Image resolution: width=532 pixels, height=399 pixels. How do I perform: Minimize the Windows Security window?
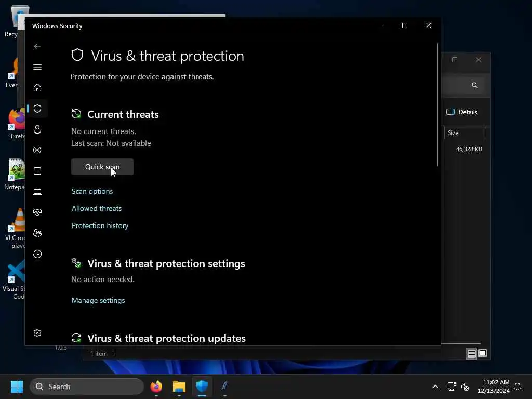click(x=381, y=25)
